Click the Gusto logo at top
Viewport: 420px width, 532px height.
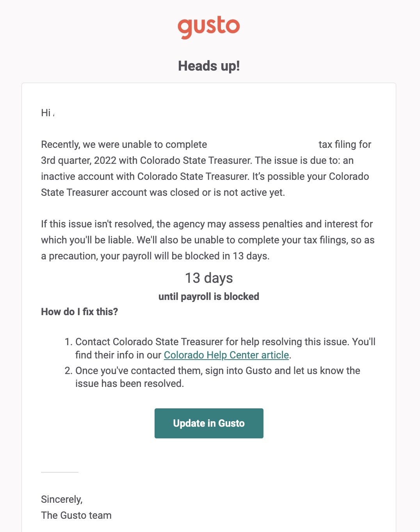tap(209, 27)
